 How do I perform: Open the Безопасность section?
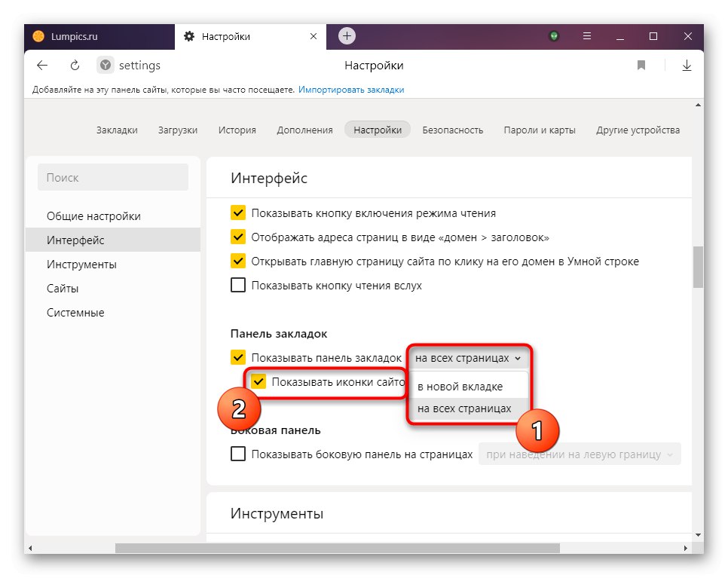pos(453,130)
